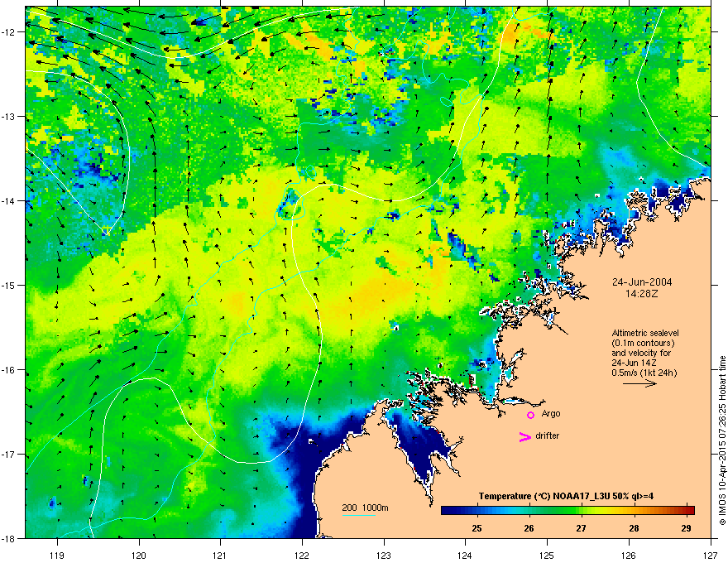The height and width of the screenshot is (563, 728).
Task: Click the latitude axis label -17
Action: [9, 454]
